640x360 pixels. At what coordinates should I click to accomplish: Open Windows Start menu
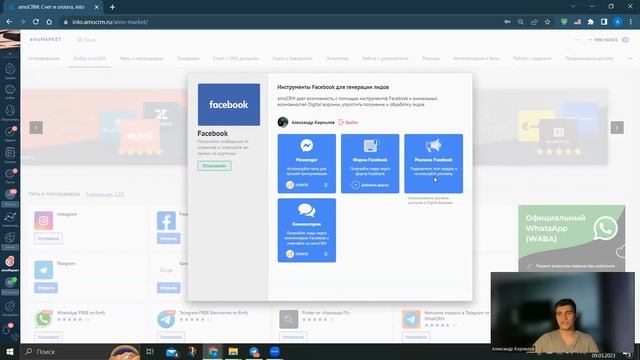[x=10, y=351]
